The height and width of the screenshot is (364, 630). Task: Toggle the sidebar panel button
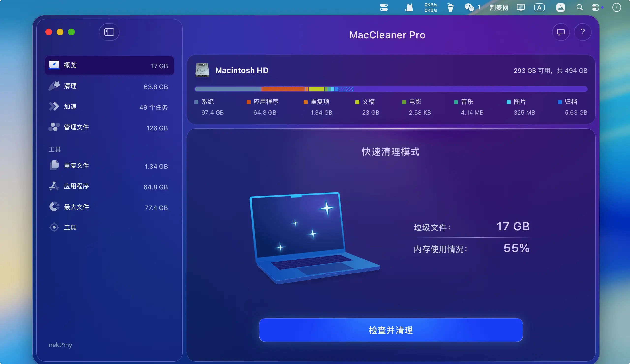(109, 32)
